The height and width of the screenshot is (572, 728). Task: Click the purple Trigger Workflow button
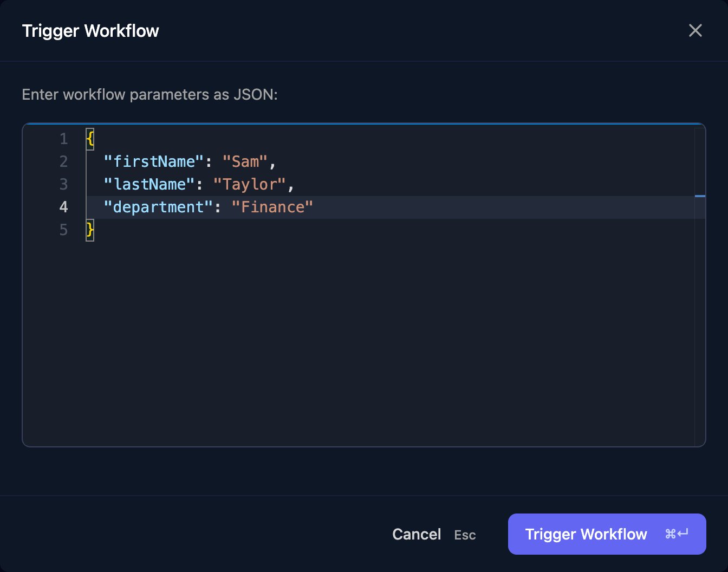[x=607, y=534]
